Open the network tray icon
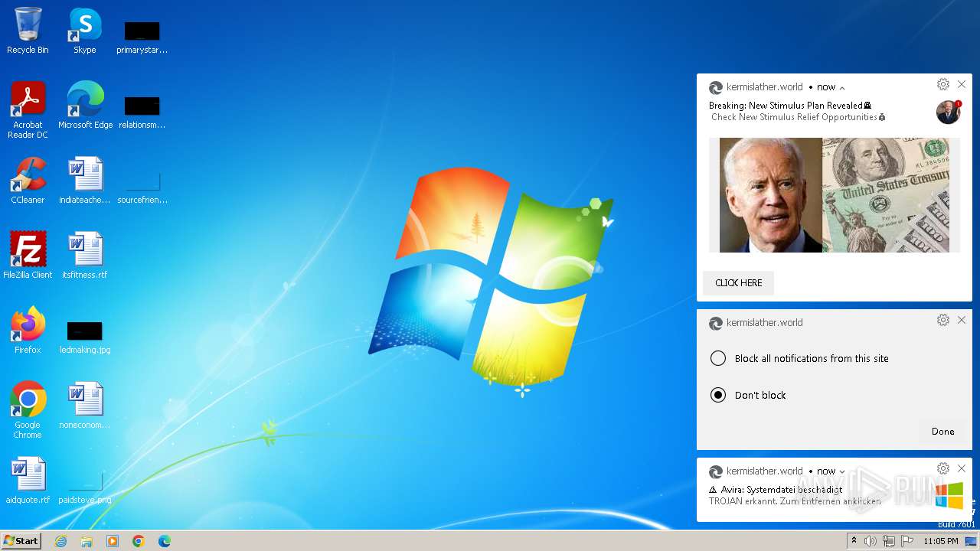Image resolution: width=980 pixels, height=551 pixels. (x=889, y=541)
